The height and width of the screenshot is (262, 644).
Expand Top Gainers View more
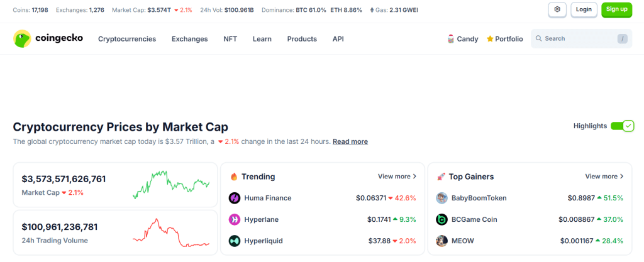(604, 177)
